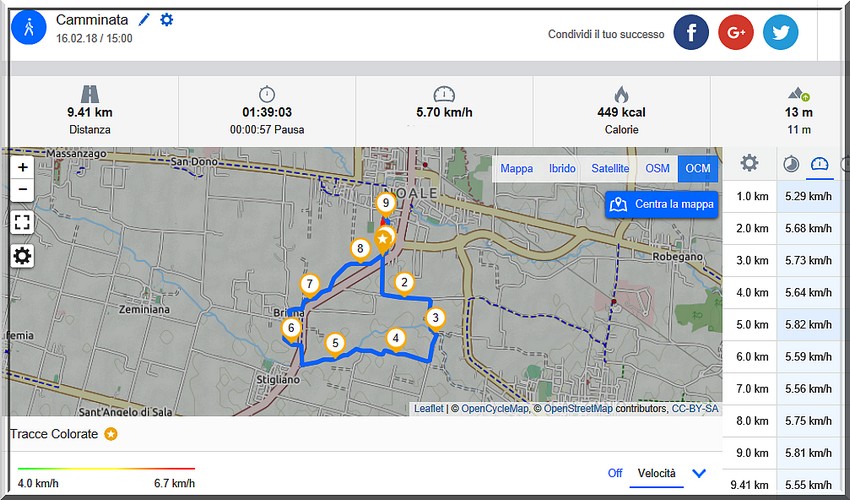Select the 5.0 km split row
The width and height of the screenshot is (850, 500).
[x=781, y=324]
